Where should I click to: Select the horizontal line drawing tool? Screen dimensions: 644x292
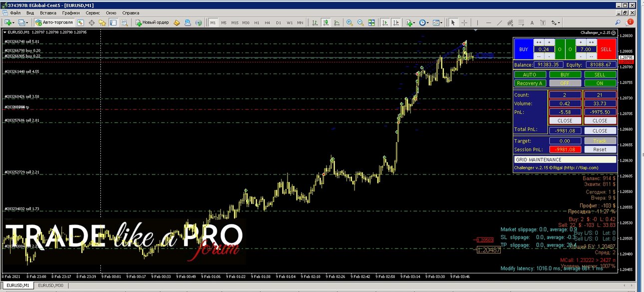click(x=488, y=22)
